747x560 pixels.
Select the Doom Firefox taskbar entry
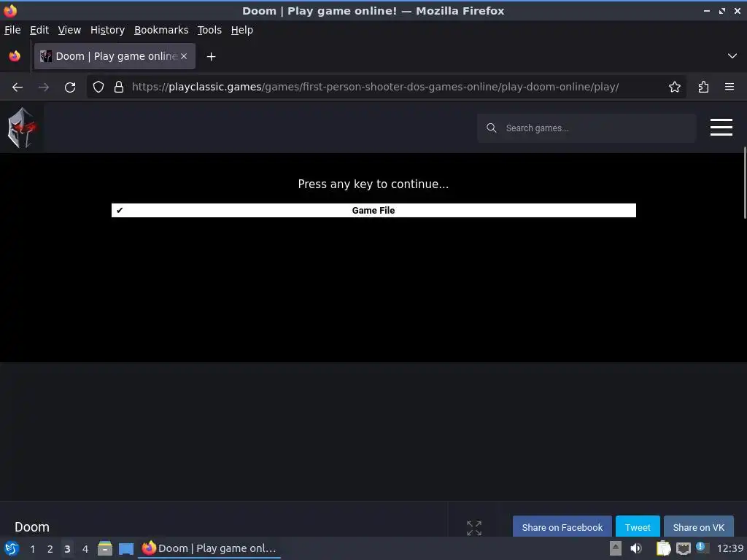click(209, 548)
